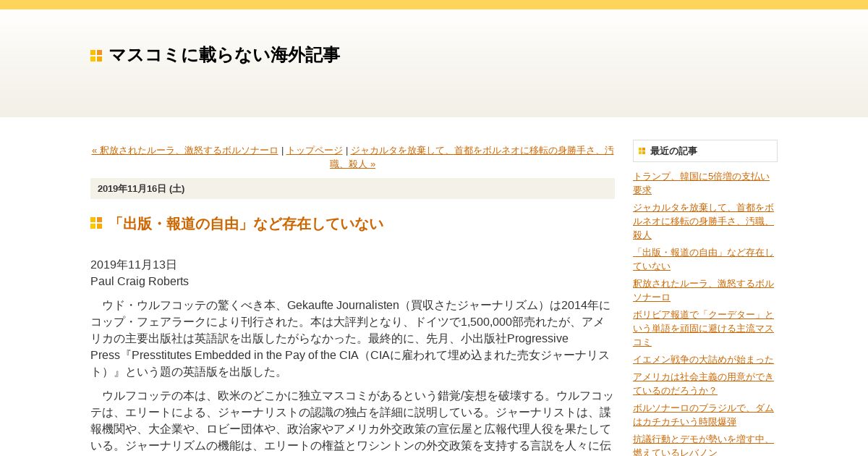This screenshot has height=456, width=868.
Task: Select the article date 2019年11月13日
Action: (x=134, y=265)
